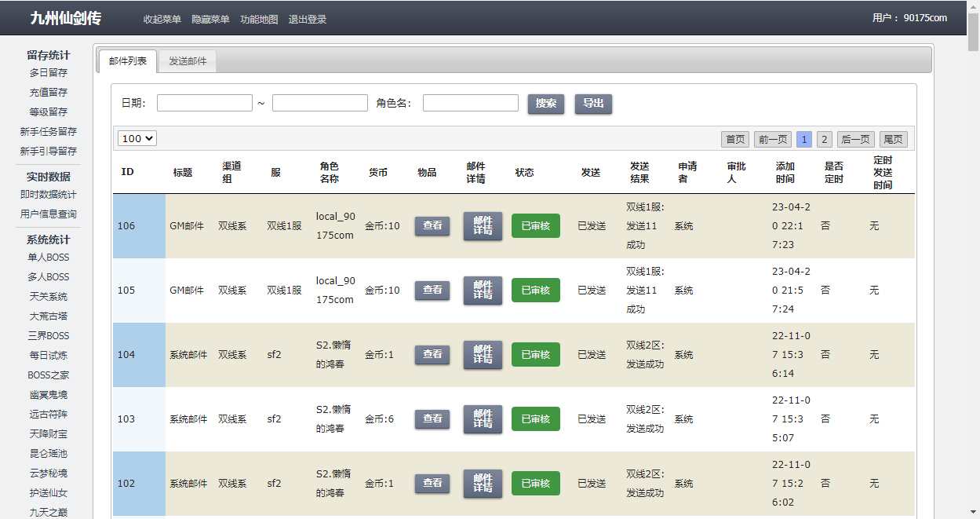Viewport: 980px width, 519px height.
Task: Open 用户信息查询 in the sidebar
Action: click(x=49, y=214)
